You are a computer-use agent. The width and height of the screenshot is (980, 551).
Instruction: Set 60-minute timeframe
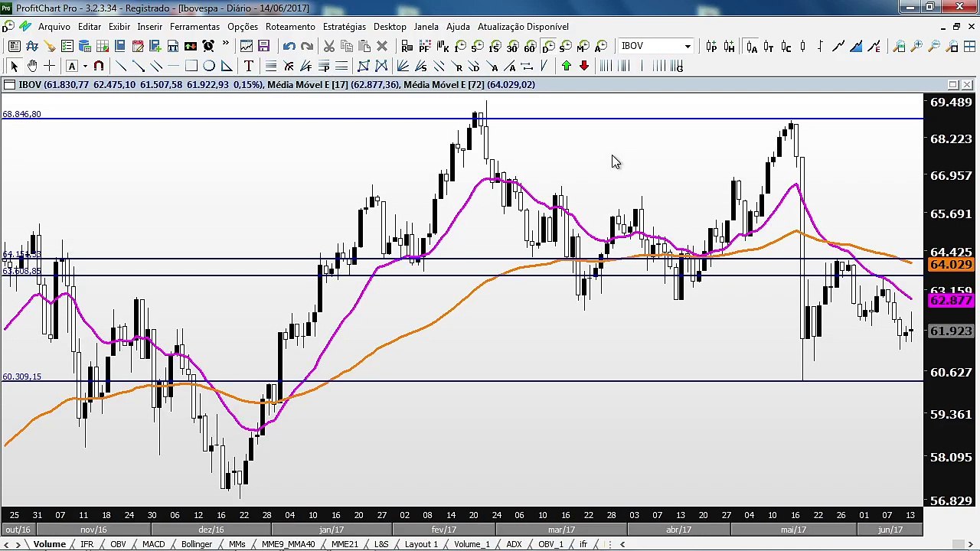pos(530,46)
